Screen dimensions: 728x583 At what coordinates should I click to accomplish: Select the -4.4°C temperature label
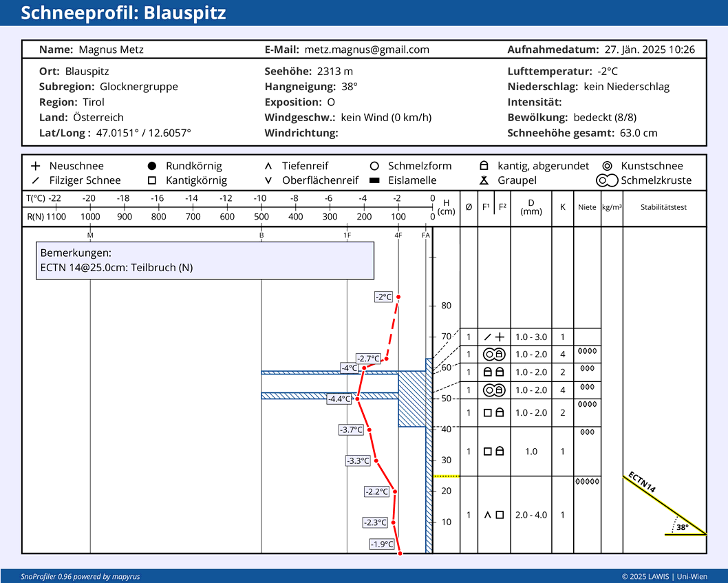(339, 399)
